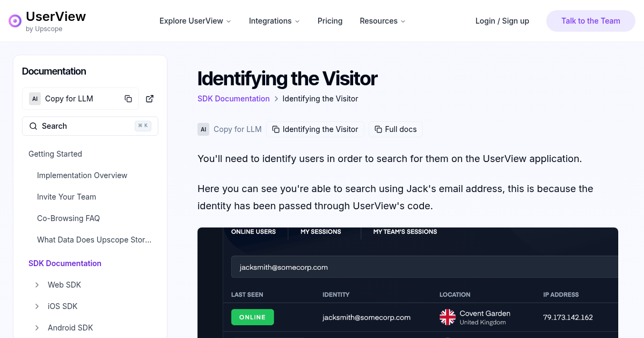Click the UK flag icon in Location column
The width and height of the screenshot is (644, 338).
(448, 317)
